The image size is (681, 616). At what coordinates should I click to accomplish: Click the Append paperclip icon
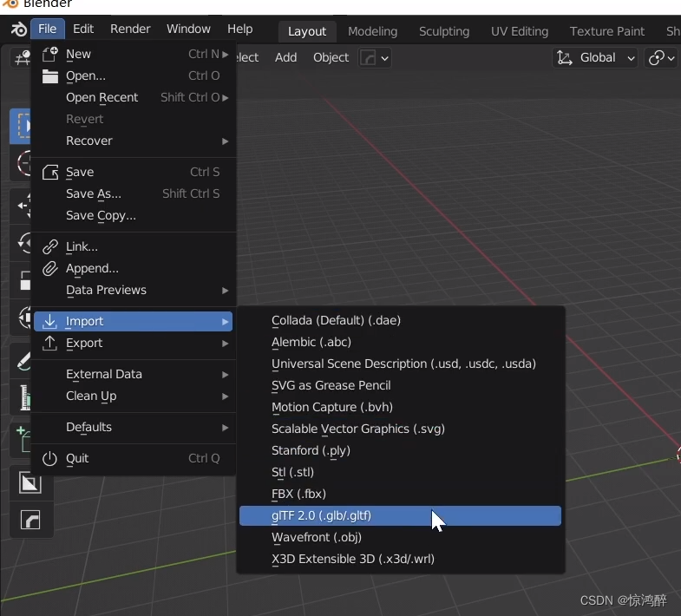coord(50,269)
